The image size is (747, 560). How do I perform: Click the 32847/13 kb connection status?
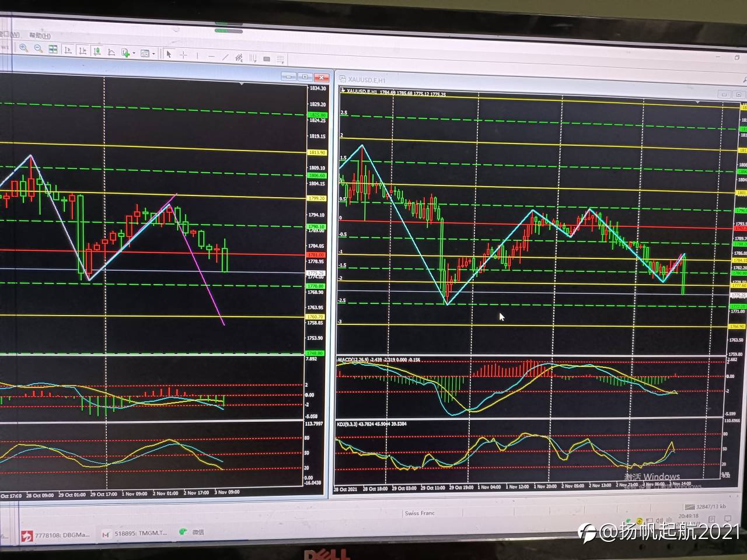[x=704, y=507]
